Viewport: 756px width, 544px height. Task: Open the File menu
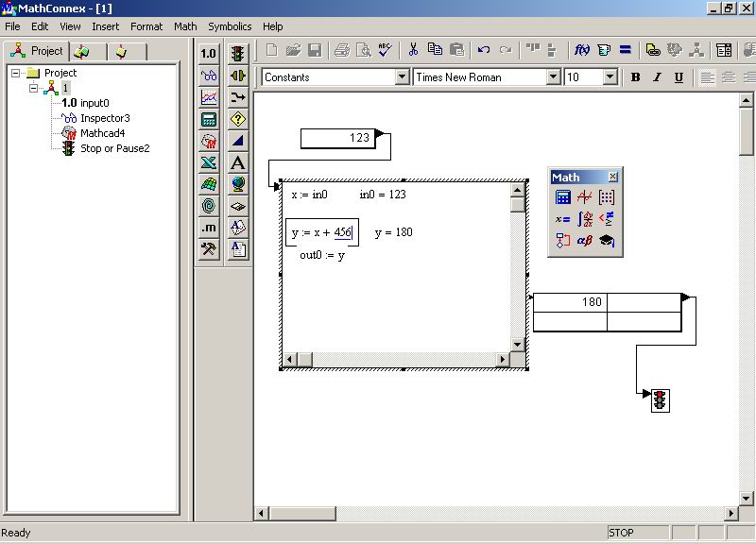12,26
